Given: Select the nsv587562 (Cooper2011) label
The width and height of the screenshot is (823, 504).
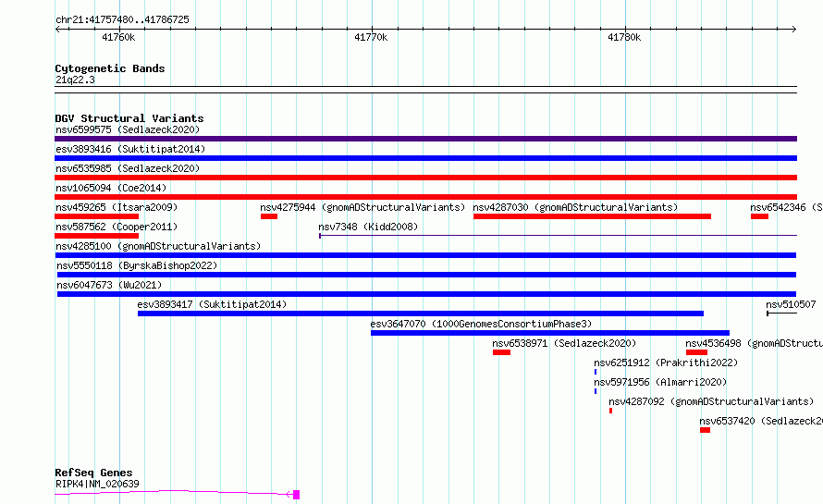Looking at the screenshot, I should (x=117, y=227).
